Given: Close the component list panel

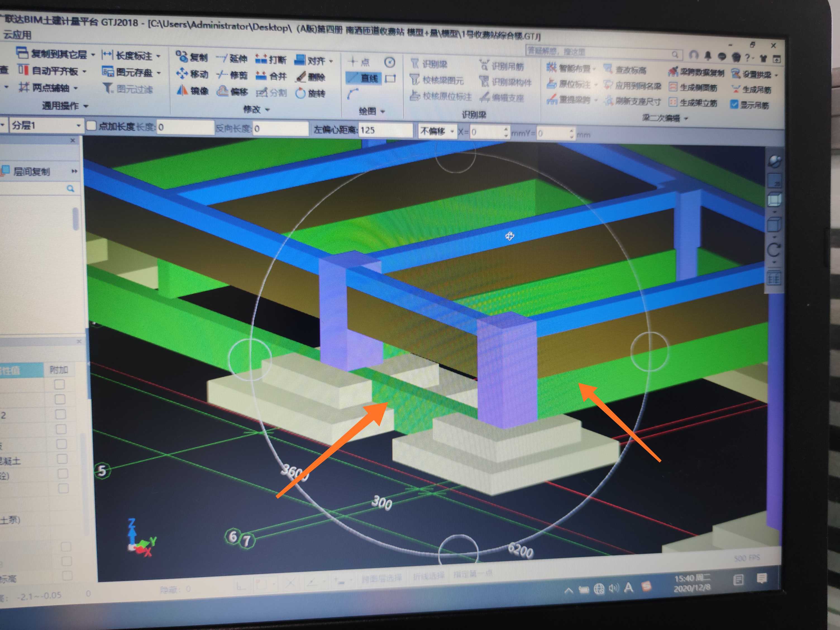Looking at the screenshot, I should coord(73,140).
